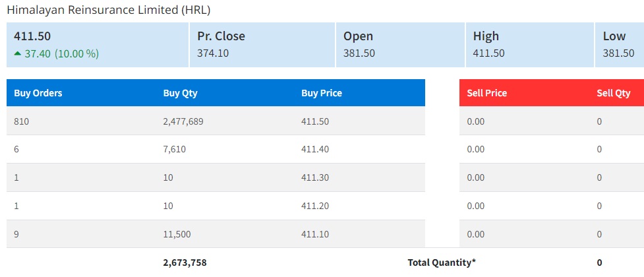Click the Himalayan Reinsurance Limited (HRL) title
The width and height of the screenshot is (644, 277).
click(x=109, y=10)
